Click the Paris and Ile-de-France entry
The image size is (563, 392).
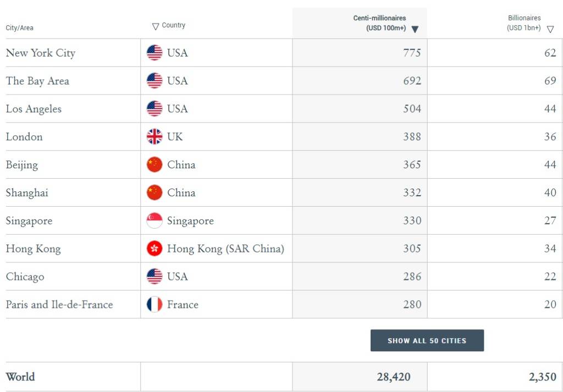(59, 305)
